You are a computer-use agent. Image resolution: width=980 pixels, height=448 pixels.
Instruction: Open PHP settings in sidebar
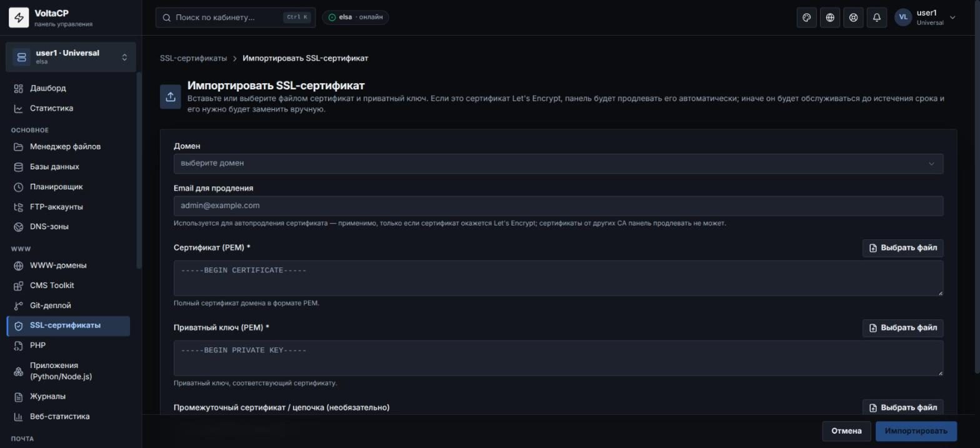[68, 346]
